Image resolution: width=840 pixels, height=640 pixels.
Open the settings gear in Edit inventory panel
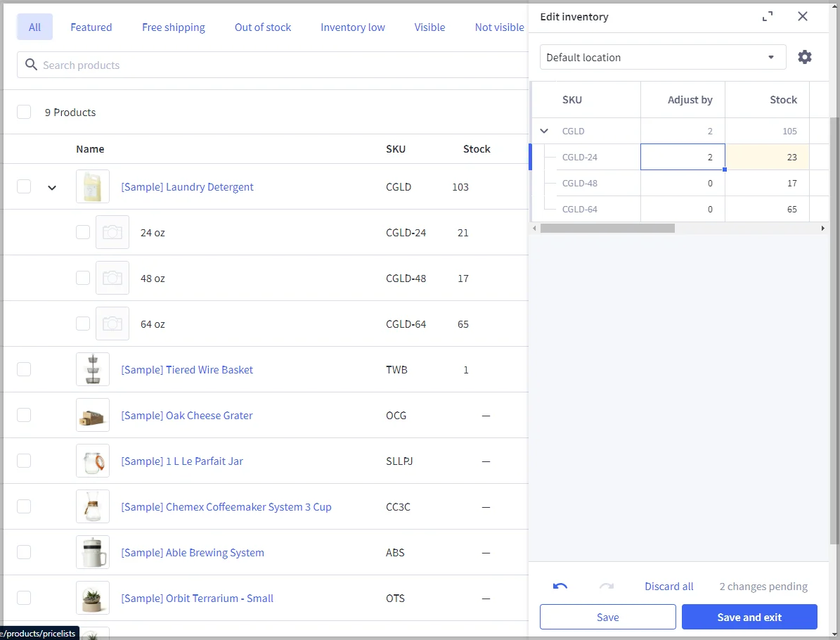click(x=805, y=57)
